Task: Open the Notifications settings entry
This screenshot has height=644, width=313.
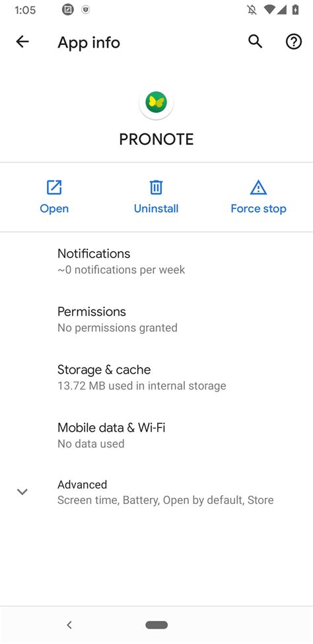Action: [x=156, y=261]
